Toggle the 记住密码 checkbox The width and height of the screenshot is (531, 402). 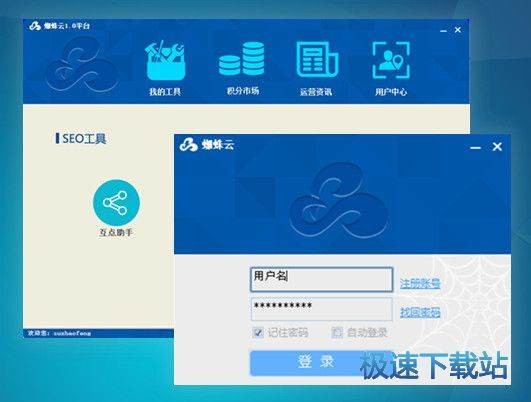coord(258,333)
